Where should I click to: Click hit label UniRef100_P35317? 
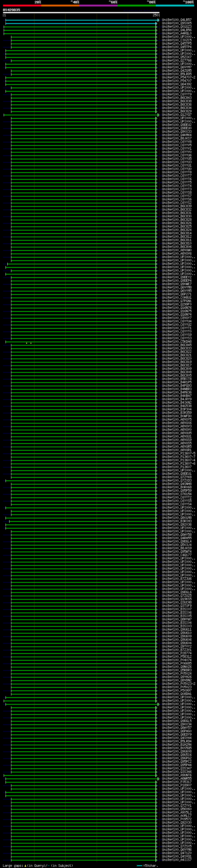[177, 782]
